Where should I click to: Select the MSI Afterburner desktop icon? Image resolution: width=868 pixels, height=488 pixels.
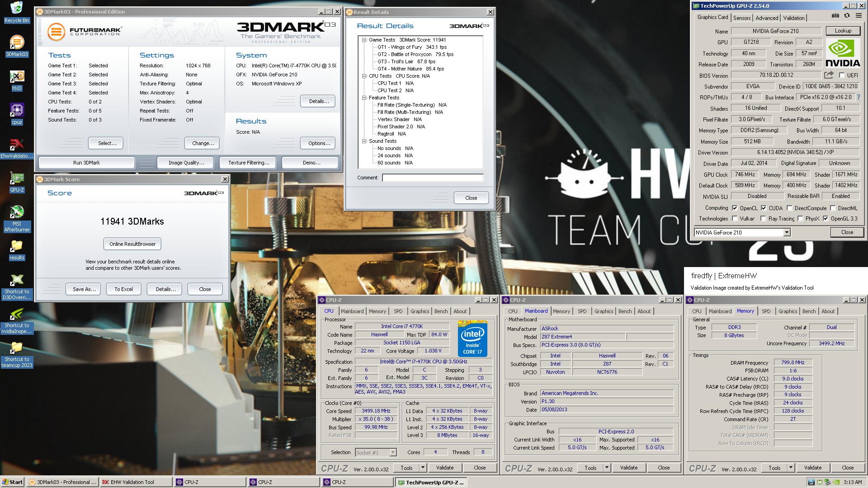point(17,218)
